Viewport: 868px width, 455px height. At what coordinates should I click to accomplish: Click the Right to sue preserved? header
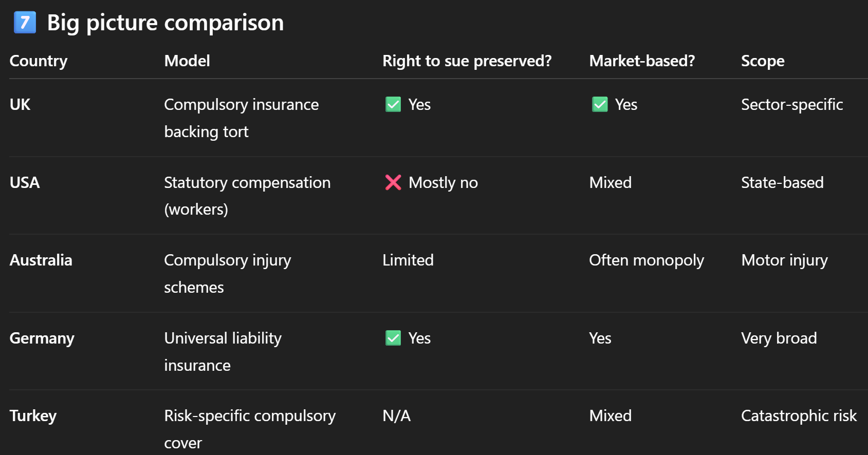[x=467, y=61]
